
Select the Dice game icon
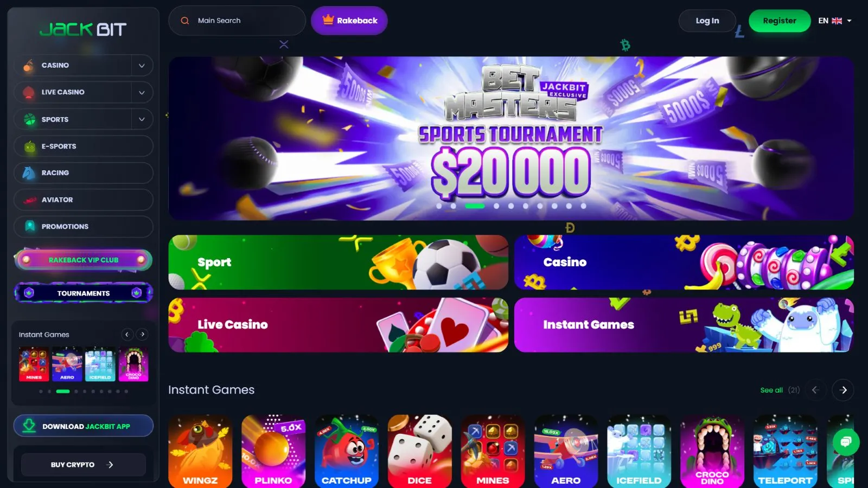(420, 451)
